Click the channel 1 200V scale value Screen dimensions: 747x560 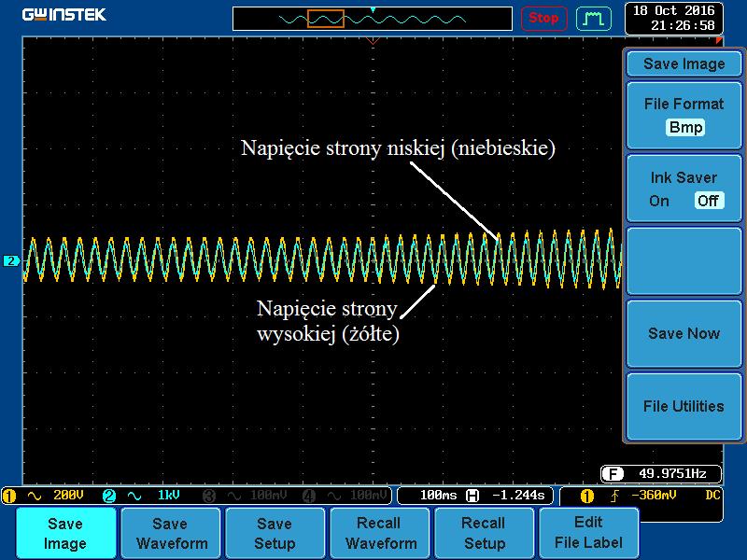[68, 496]
